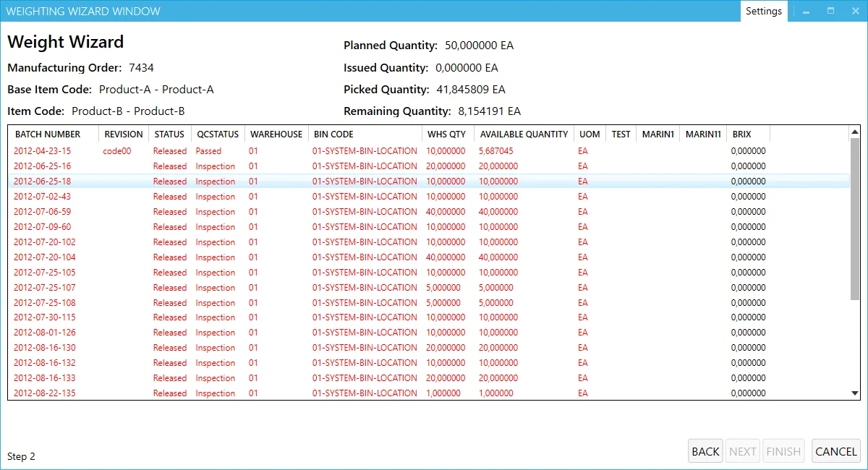Minimize the Weighting Wizard window

point(806,11)
